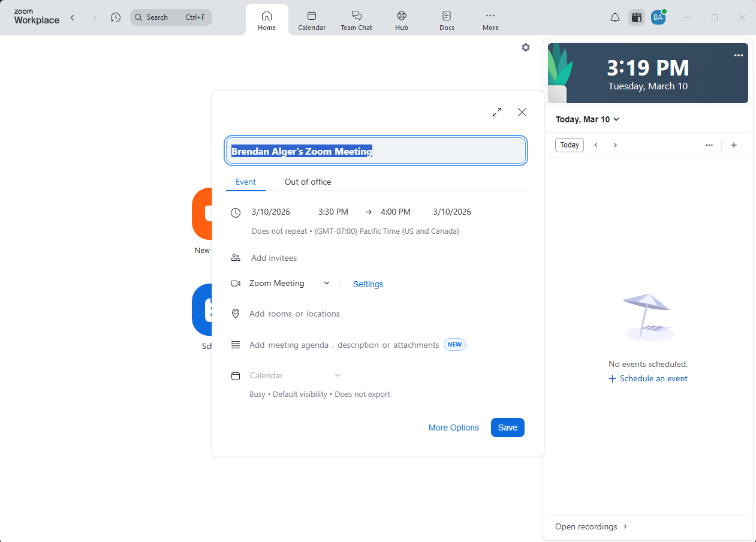This screenshot has width=756, height=542.
Task: Open Zoom Docs
Action: click(x=447, y=19)
